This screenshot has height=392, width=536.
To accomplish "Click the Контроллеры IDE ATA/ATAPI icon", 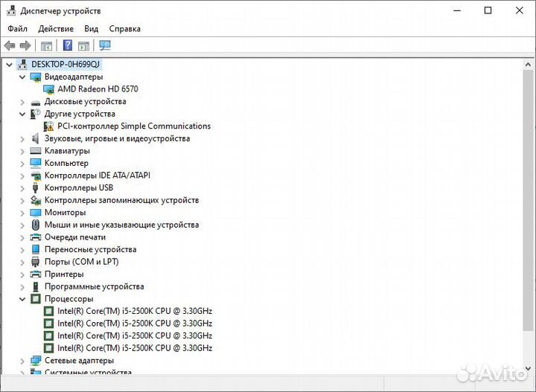I will point(36,176).
